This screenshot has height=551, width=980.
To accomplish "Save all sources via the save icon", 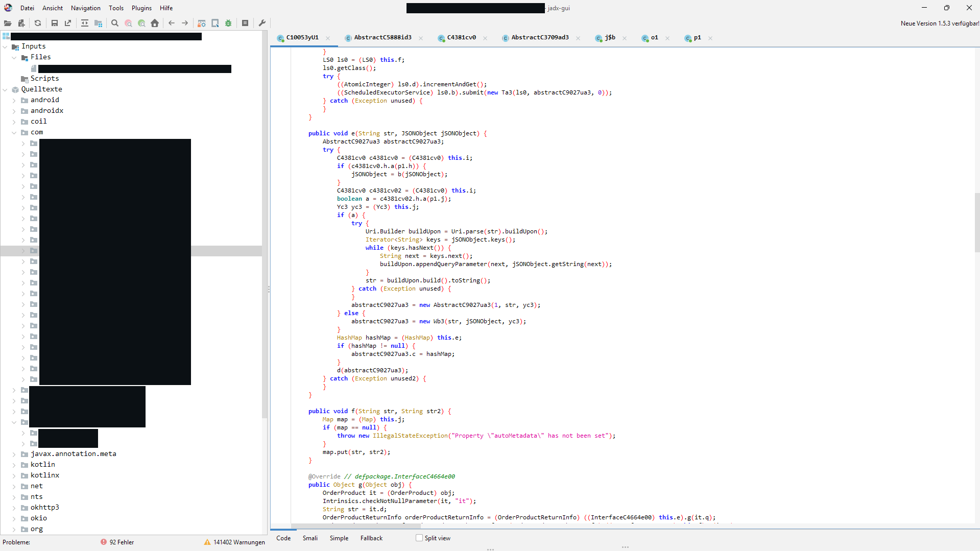I will click(55, 23).
